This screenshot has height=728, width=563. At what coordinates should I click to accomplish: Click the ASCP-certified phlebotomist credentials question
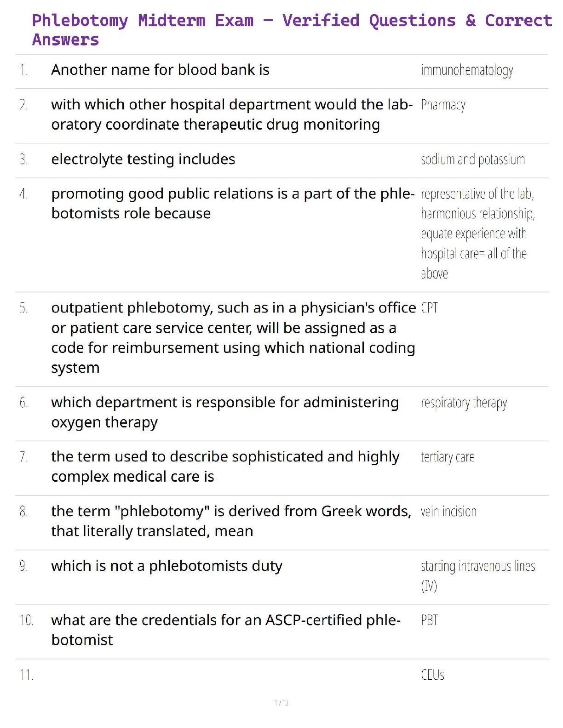tap(225, 630)
